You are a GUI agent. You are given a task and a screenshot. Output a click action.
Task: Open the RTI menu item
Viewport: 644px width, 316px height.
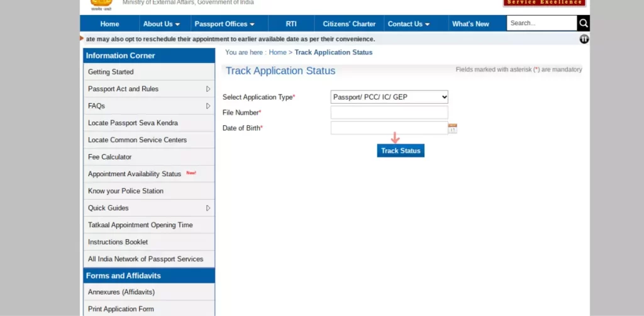(x=291, y=24)
